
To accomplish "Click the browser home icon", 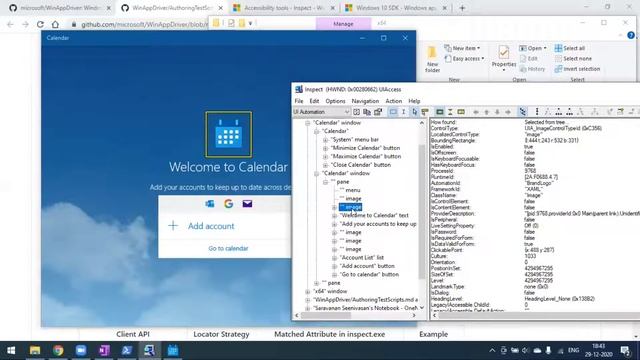I will coord(55,24).
